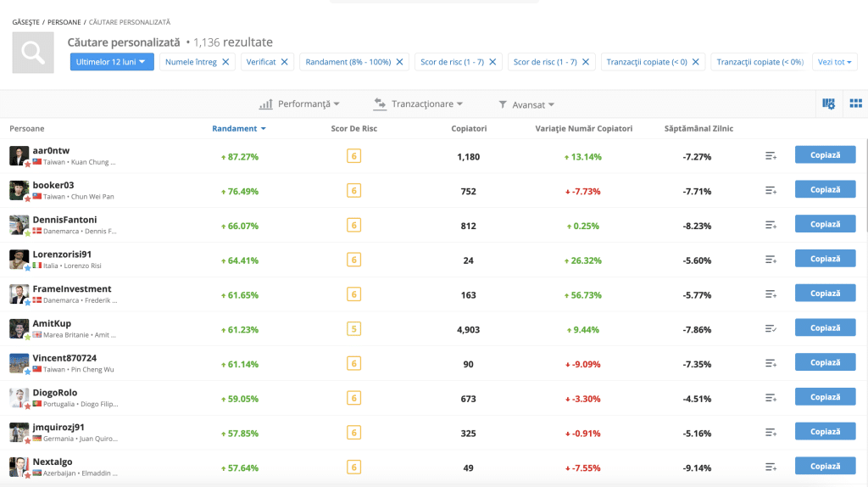Open the column settings grid icon
This screenshot has height=487, width=868.
pos(828,104)
